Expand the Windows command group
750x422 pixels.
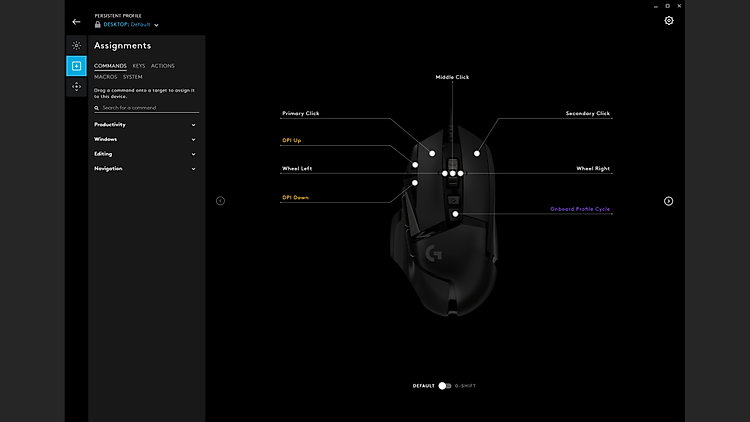[145, 139]
